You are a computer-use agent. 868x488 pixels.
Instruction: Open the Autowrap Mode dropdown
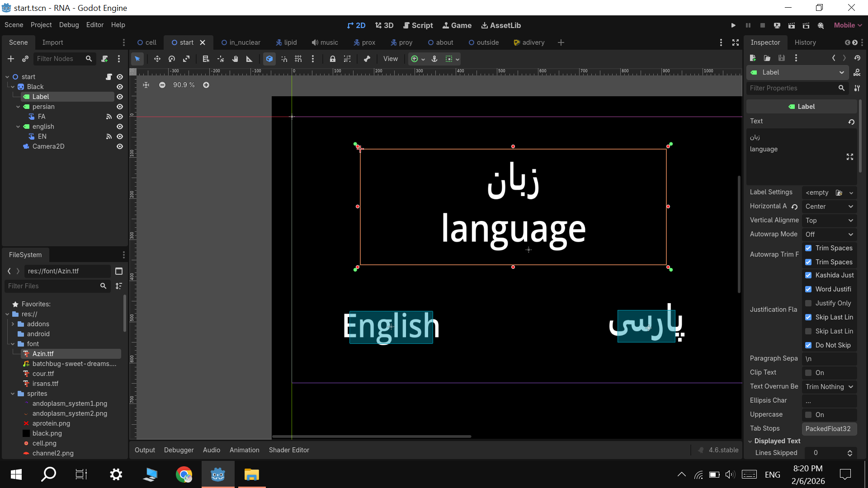[x=830, y=235]
